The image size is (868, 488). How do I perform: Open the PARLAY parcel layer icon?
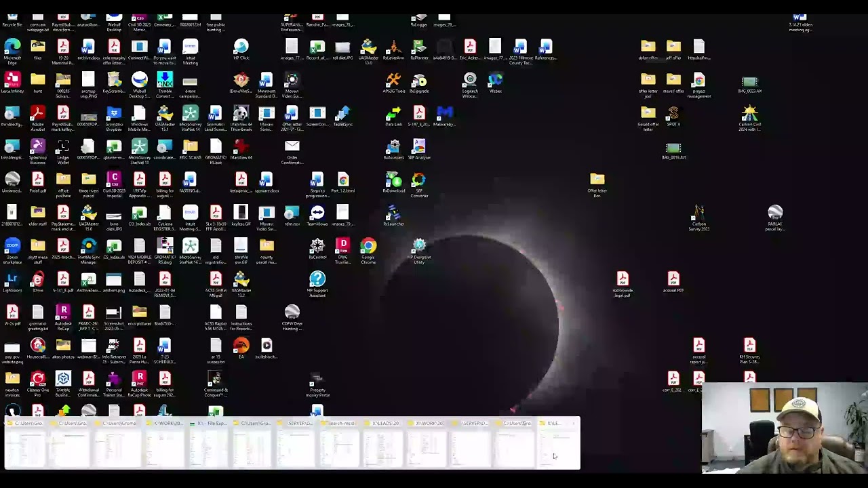pyautogui.click(x=775, y=213)
